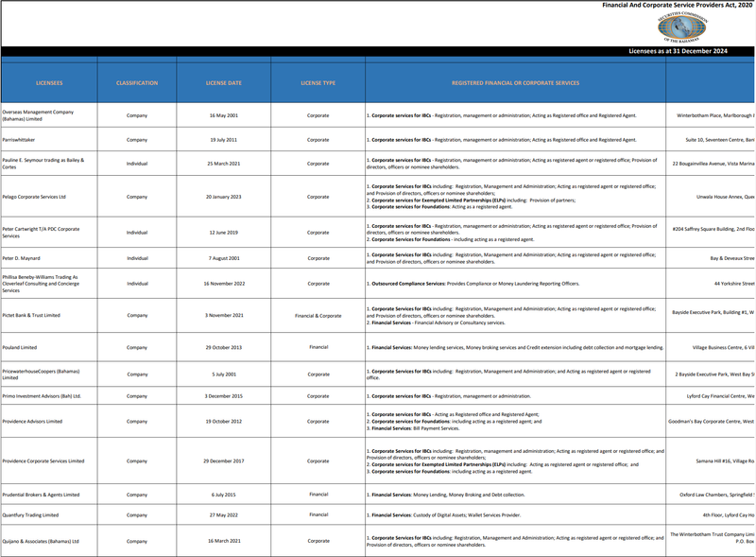Select the LICENSEES column header
This screenshot has height=557, width=756.
(49, 83)
